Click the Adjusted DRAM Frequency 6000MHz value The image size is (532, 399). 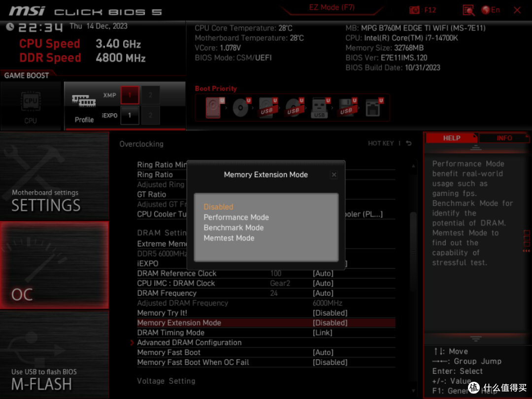pyautogui.click(x=328, y=303)
